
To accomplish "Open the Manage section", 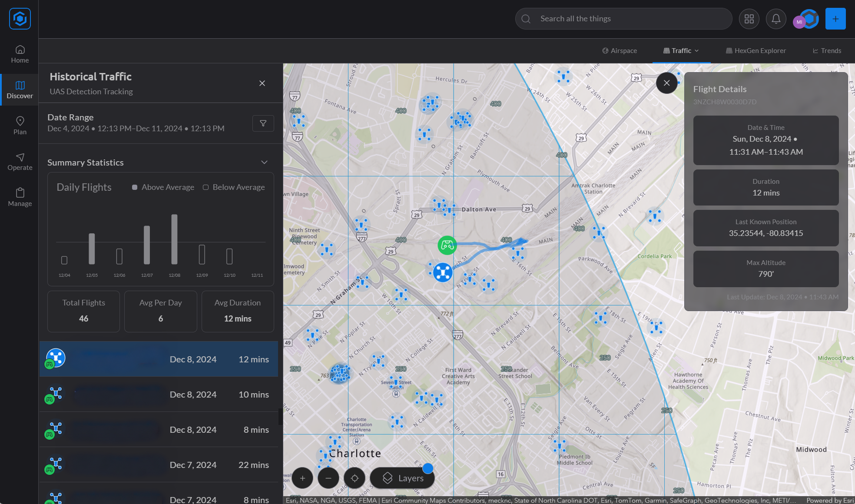I will (20, 197).
